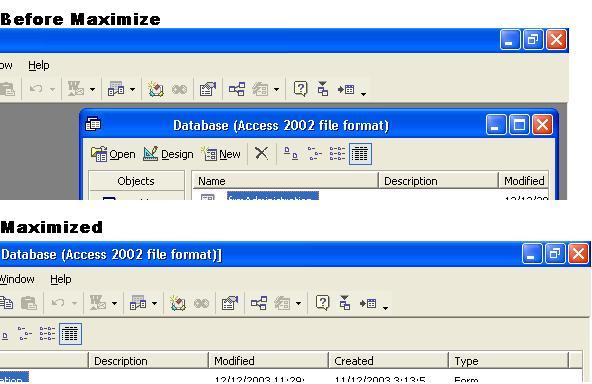Click Paste icon in Maximized toolbar
The image size is (592, 384).
click(29, 303)
